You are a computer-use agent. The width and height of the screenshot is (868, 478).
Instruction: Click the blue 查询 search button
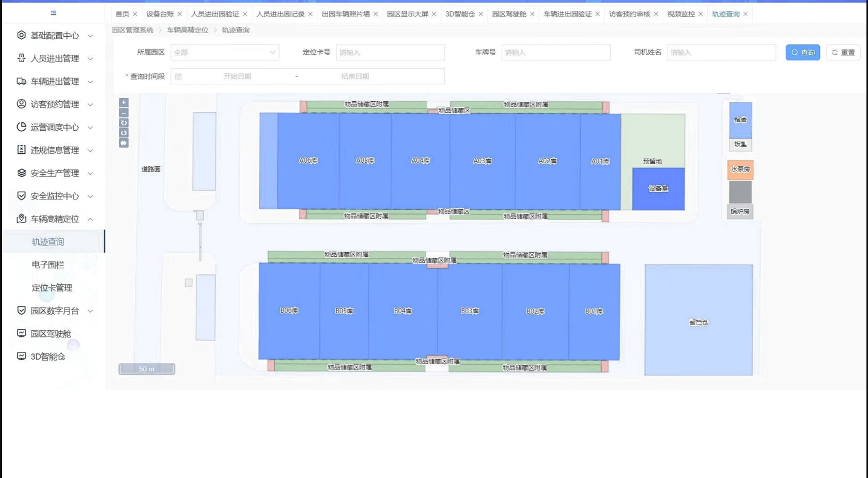tap(802, 52)
